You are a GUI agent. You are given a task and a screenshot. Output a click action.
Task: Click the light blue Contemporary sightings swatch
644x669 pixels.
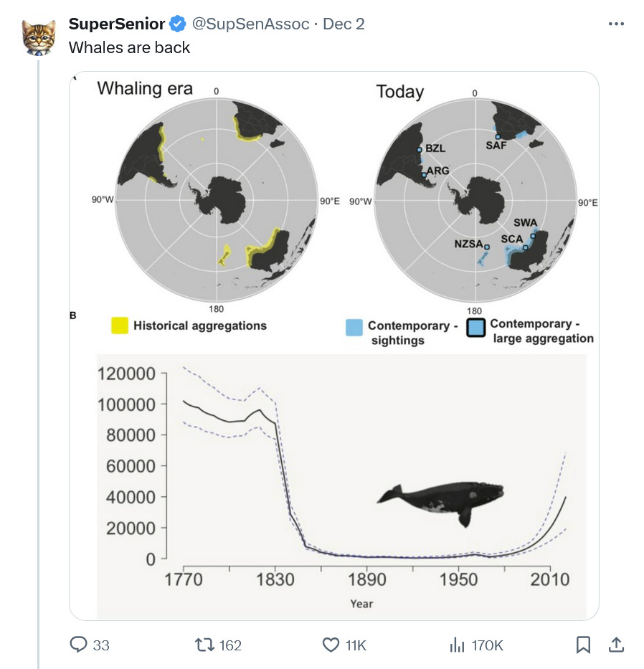point(354,328)
